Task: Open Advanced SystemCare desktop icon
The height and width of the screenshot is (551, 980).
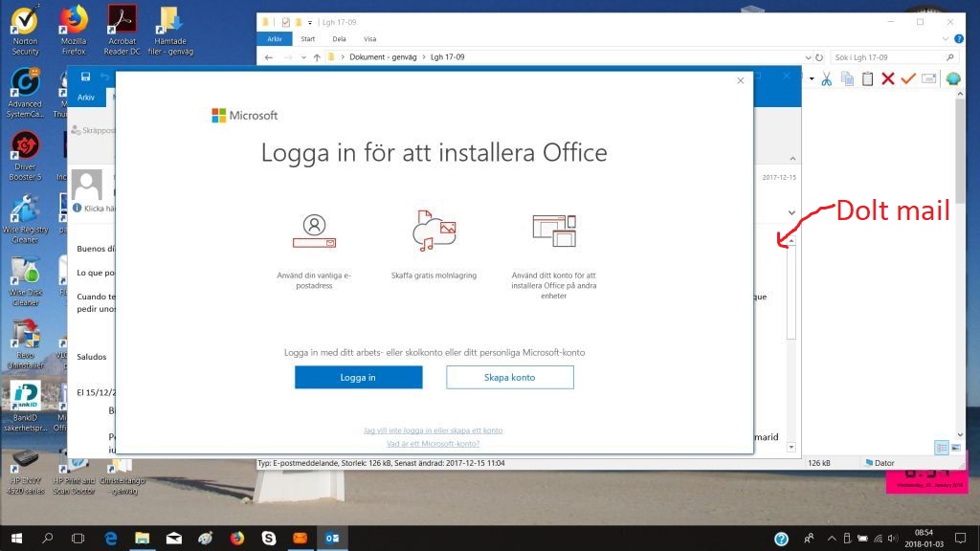Action: (x=25, y=93)
